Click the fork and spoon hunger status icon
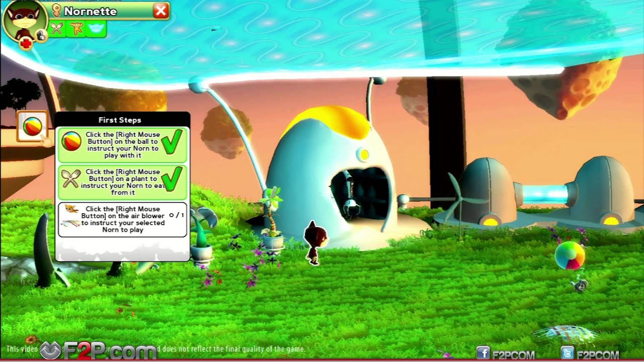Viewport: 644px width, 362px height. (x=57, y=29)
